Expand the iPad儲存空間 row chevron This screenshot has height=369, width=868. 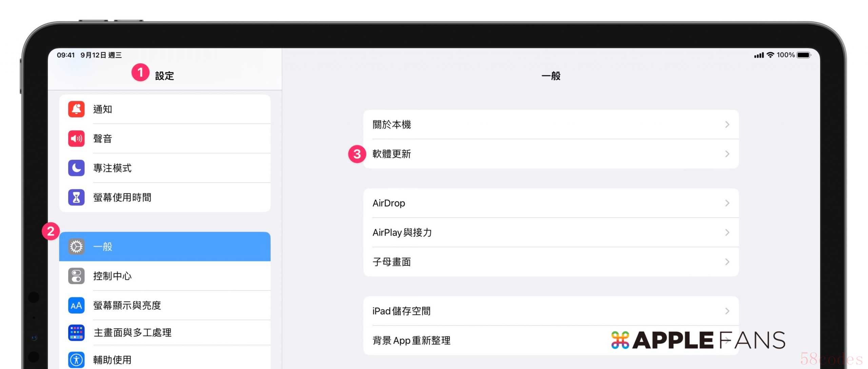click(727, 311)
